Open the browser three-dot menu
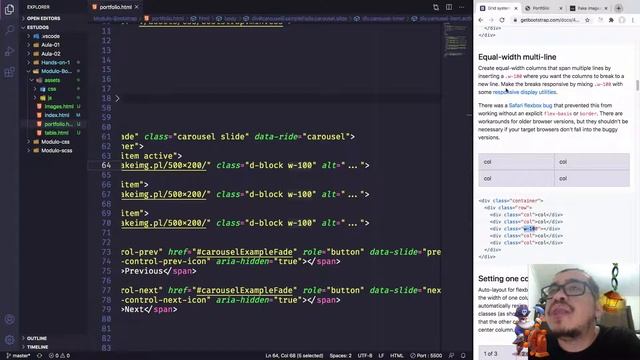Image resolution: width=640 pixels, height=360 pixels. tap(633, 20)
